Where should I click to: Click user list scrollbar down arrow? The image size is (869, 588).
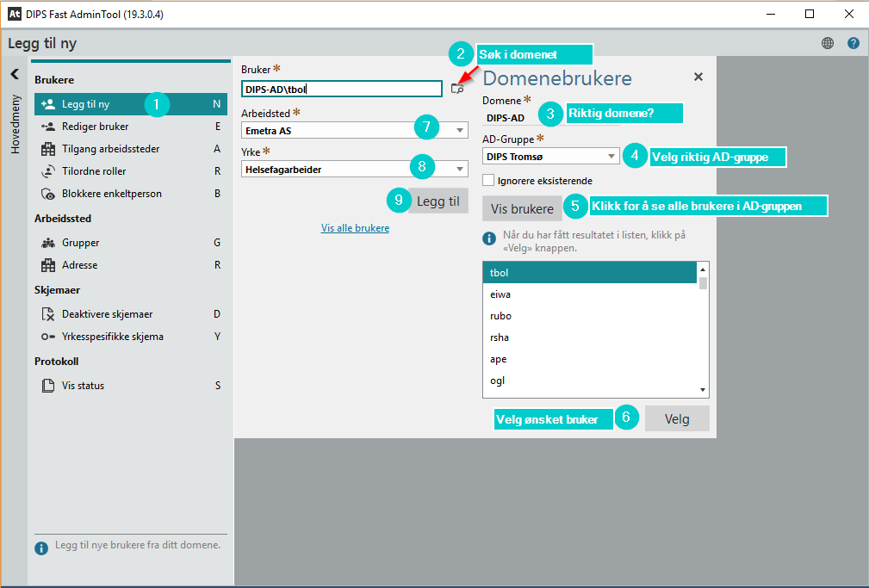(703, 390)
